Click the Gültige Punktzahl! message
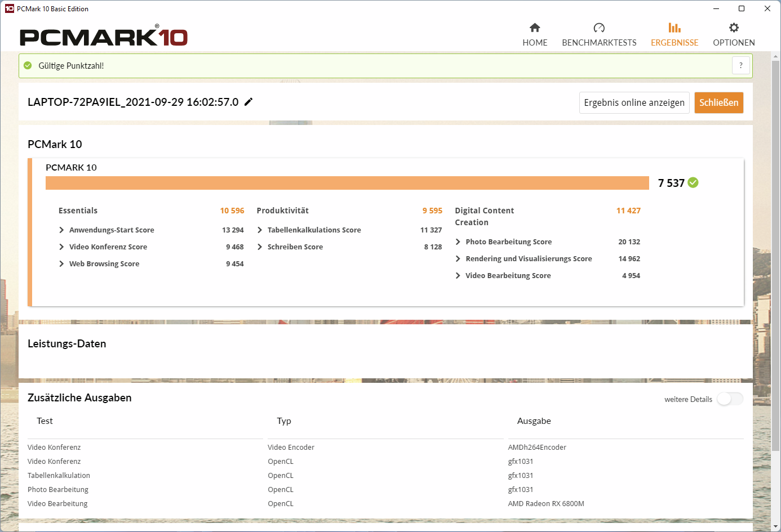Viewport: 781px width, 532px height. (71, 65)
